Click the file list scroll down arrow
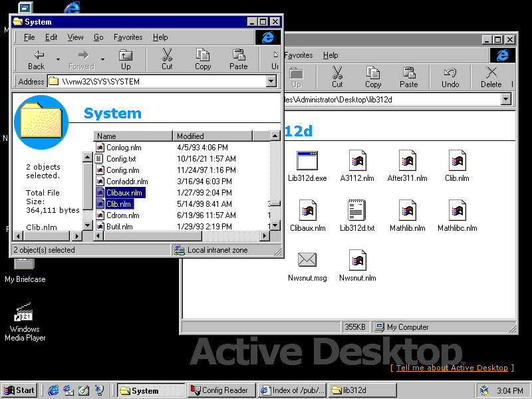Image resolution: width=532 pixels, height=399 pixels. click(x=275, y=225)
